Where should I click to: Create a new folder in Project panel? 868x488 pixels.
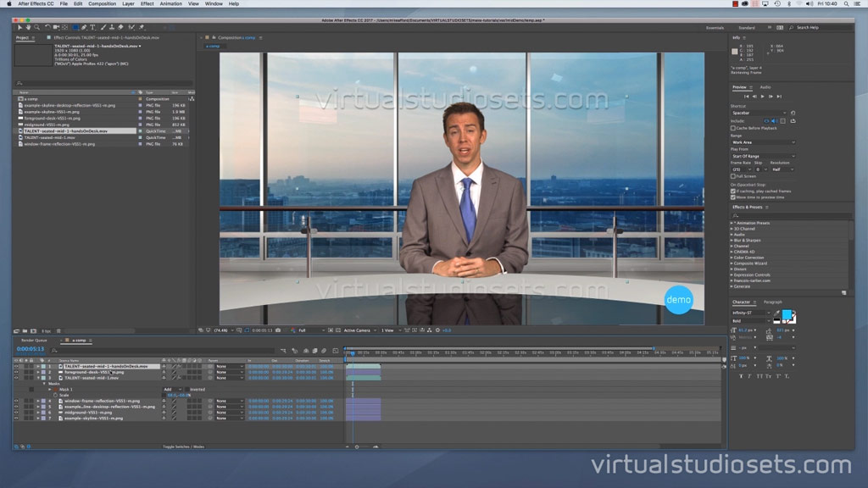[x=25, y=331]
